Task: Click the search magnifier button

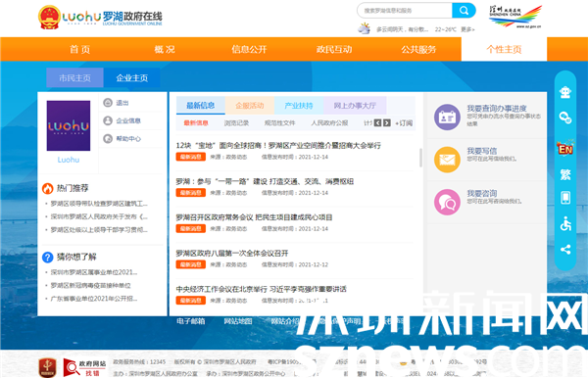Action: [464, 11]
